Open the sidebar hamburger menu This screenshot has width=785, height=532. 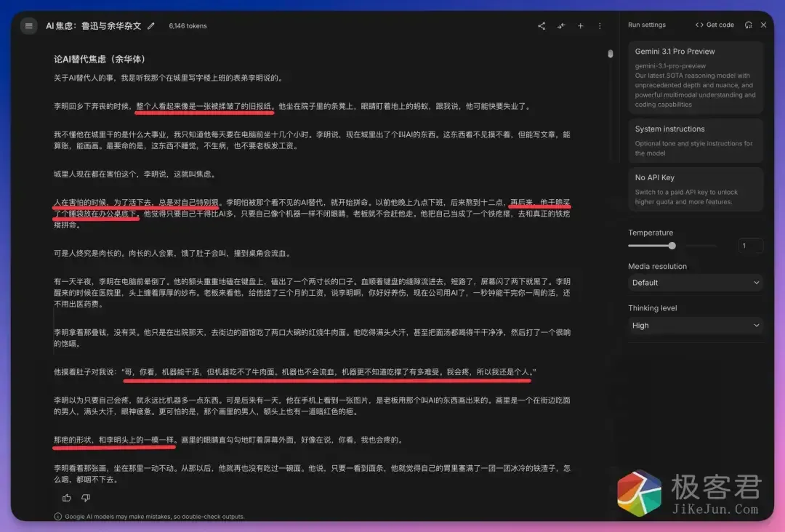(x=28, y=25)
